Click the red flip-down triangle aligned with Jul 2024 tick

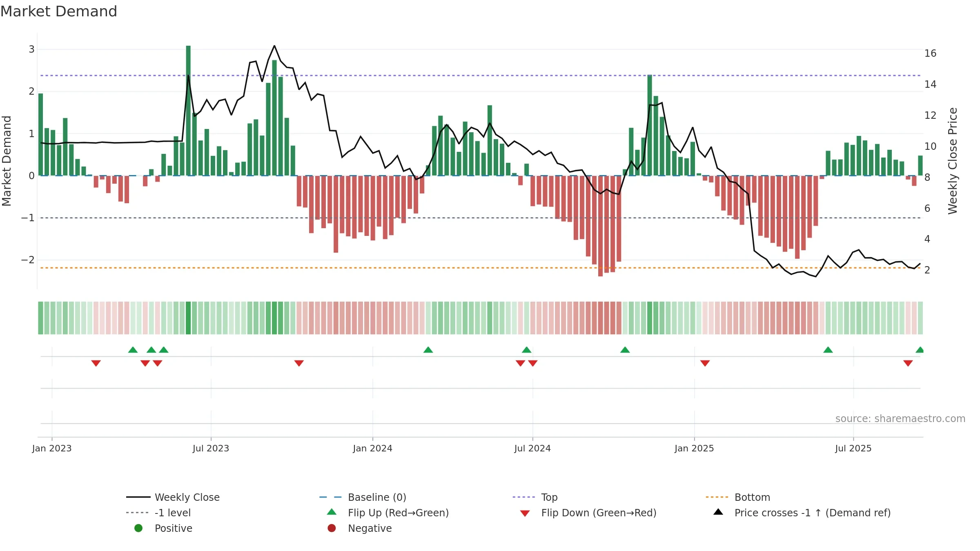(x=532, y=363)
